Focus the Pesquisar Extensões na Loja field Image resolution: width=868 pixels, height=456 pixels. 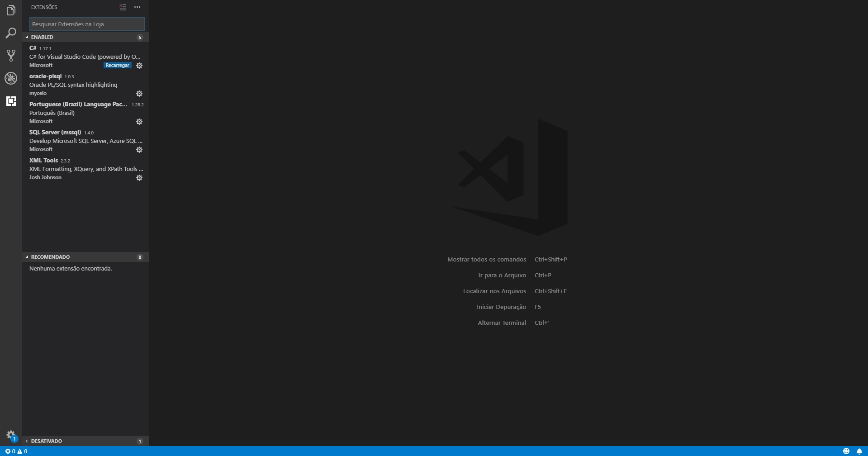click(x=87, y=24)
